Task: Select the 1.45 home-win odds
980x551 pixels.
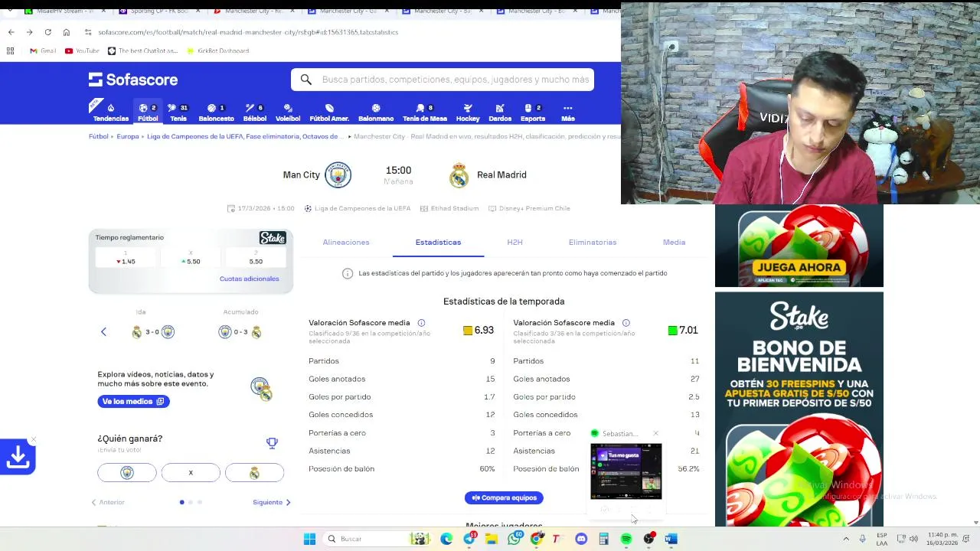Action: click(126, 258)
